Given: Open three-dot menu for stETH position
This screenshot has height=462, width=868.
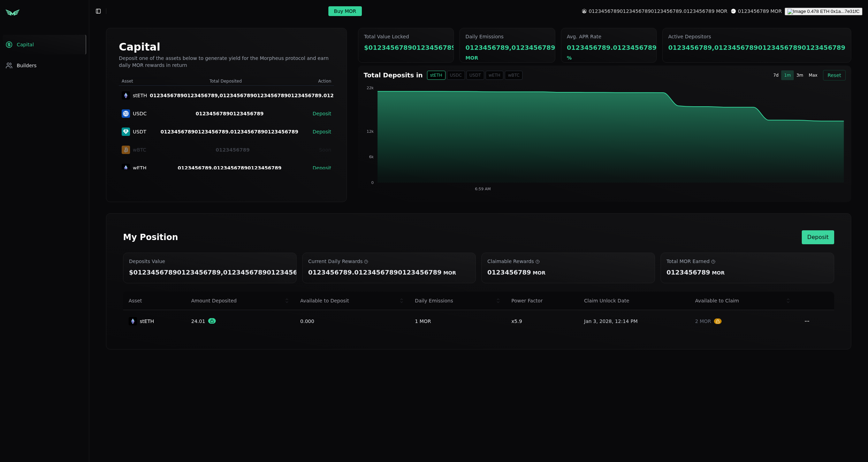Looking at the screenshot, I should click(807, 321).
